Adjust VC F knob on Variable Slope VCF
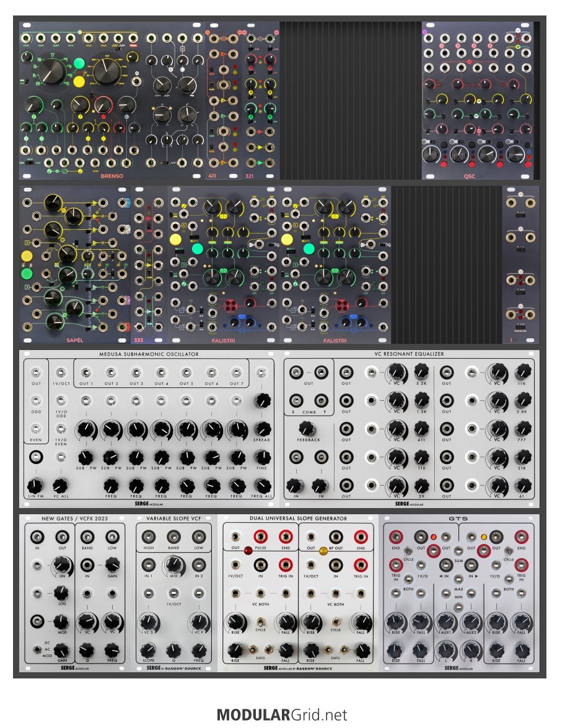Screen dimensions: 565x728 point(199,621)
